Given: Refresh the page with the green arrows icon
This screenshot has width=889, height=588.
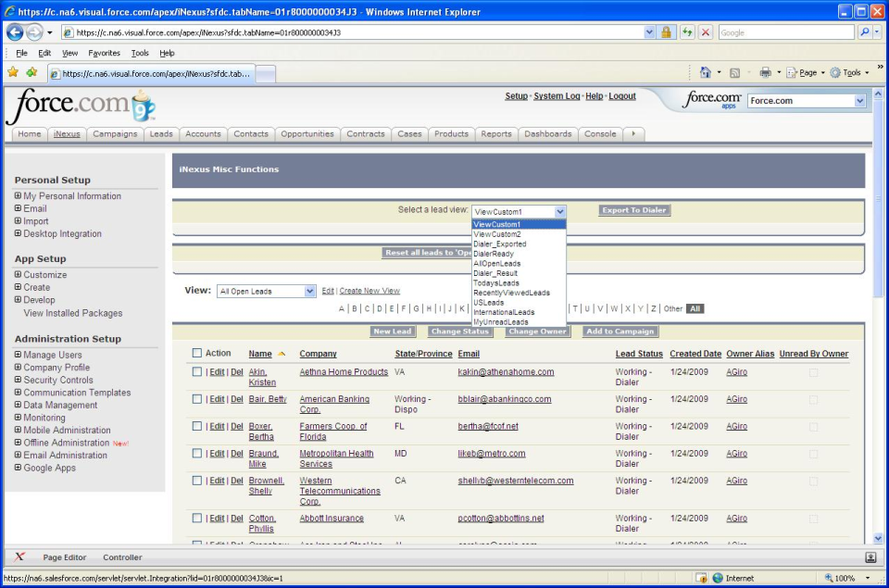Looking at the screenshot, I should pyautogui.click(x=687, y=32).
